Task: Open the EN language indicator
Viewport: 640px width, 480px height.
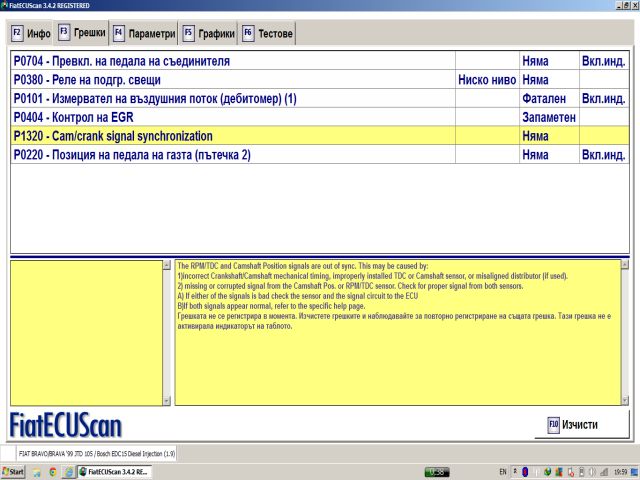Action: point(502,471)
